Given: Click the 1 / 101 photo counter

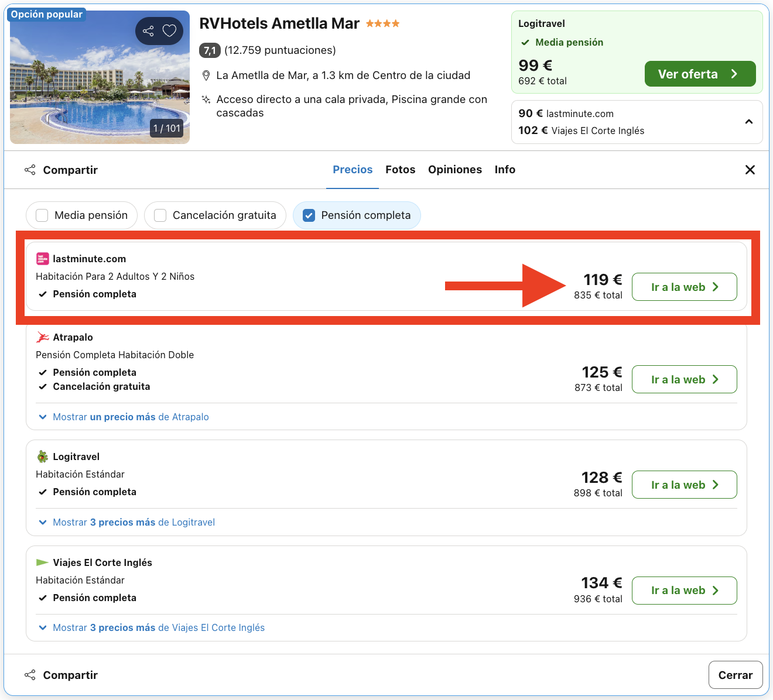Looking at the screenshot, I should 166,128.
